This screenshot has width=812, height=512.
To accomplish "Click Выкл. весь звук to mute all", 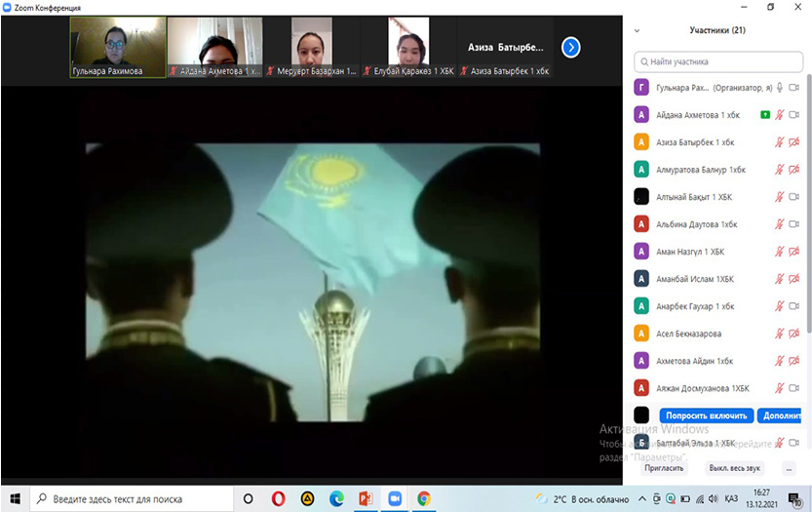I will 733,468.
